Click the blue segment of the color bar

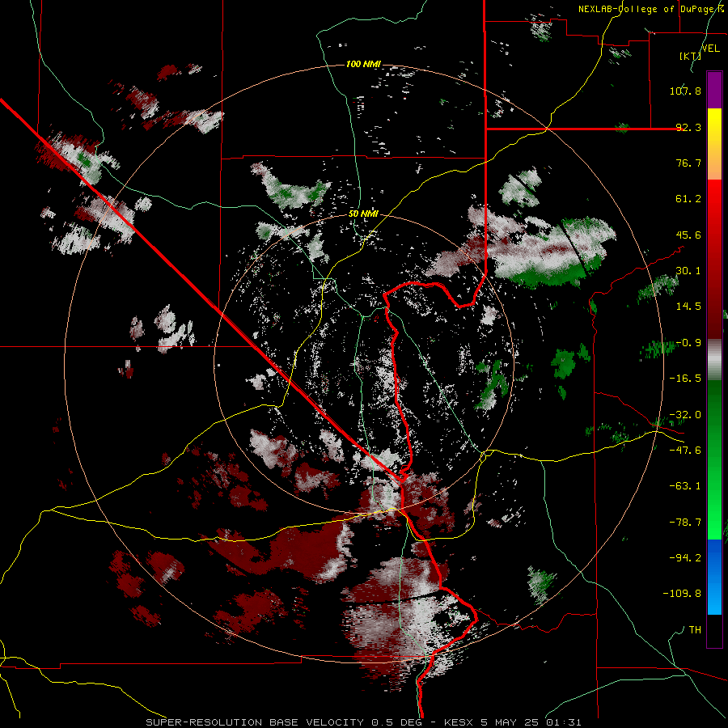pyautogui.click(x=714, y=577)
